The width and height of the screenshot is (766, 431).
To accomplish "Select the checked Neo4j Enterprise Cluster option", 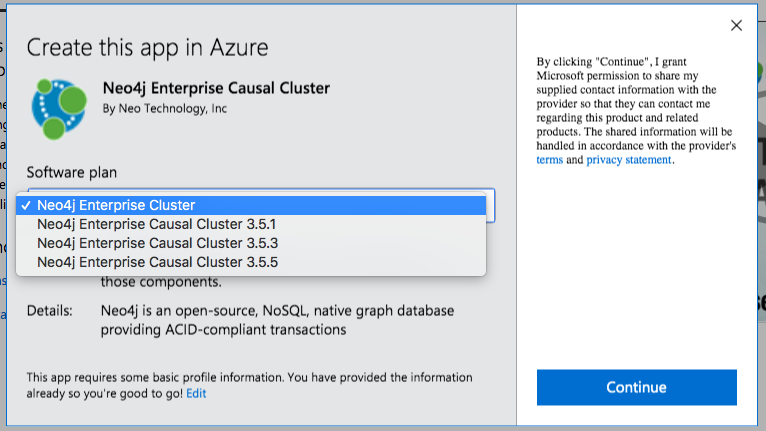I will pos(116,205).
